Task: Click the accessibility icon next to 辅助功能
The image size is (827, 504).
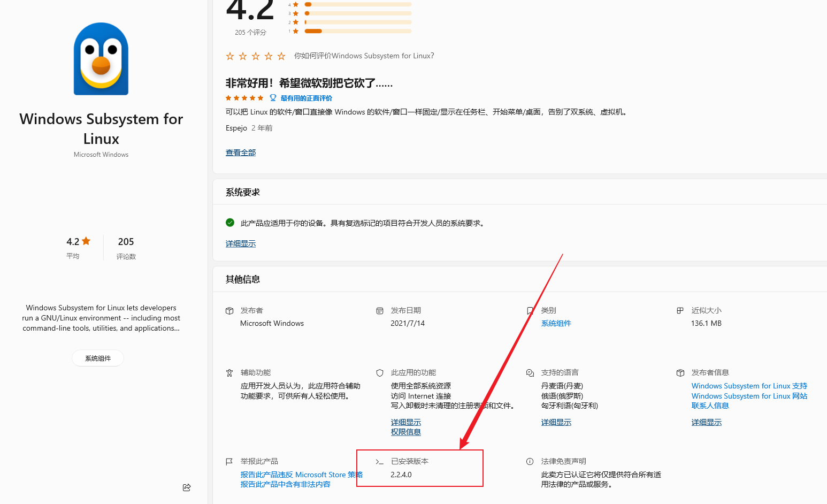Action: click(229, 373)
